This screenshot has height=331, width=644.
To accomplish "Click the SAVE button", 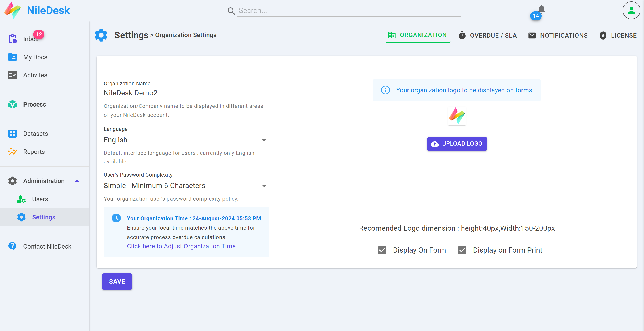I will point(117,281).
